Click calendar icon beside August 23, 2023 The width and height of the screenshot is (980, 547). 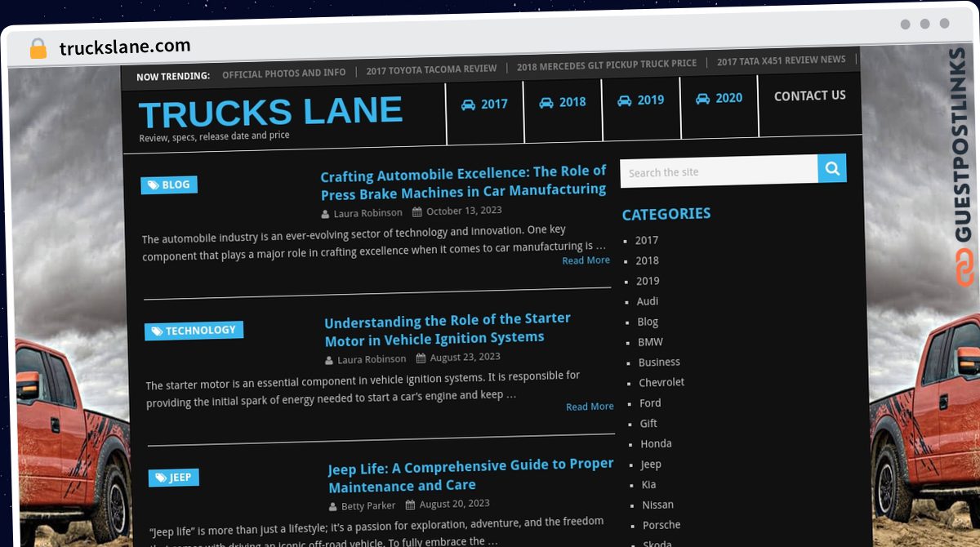pyautogui.click(x=421, y=358)
